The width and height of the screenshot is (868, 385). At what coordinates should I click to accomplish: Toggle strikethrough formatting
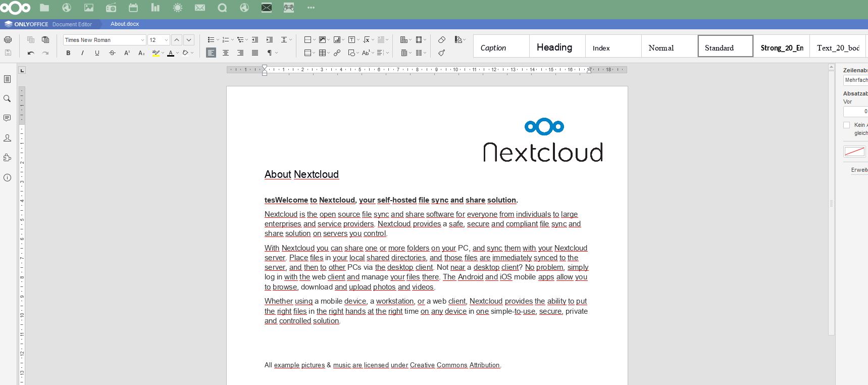click(x=112, y=53)
